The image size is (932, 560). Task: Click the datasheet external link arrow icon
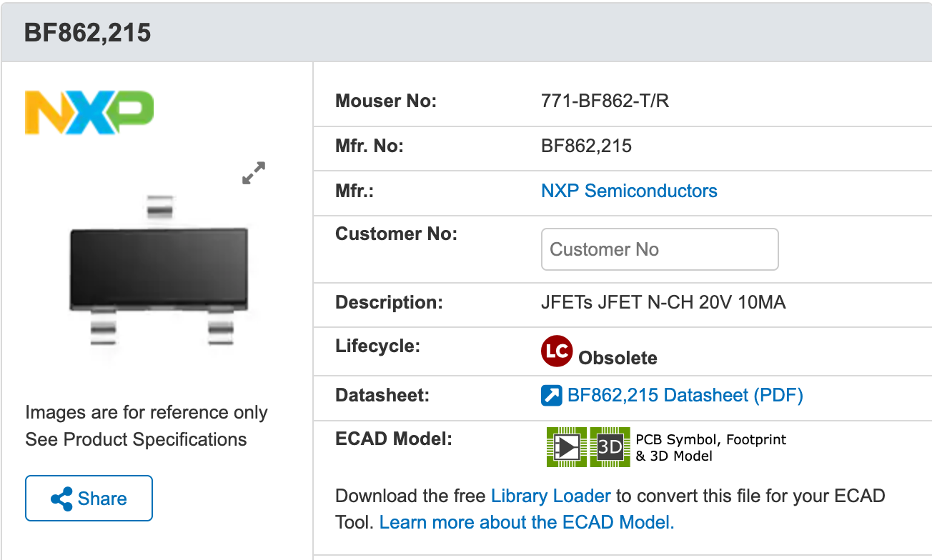tap(552, 395)
